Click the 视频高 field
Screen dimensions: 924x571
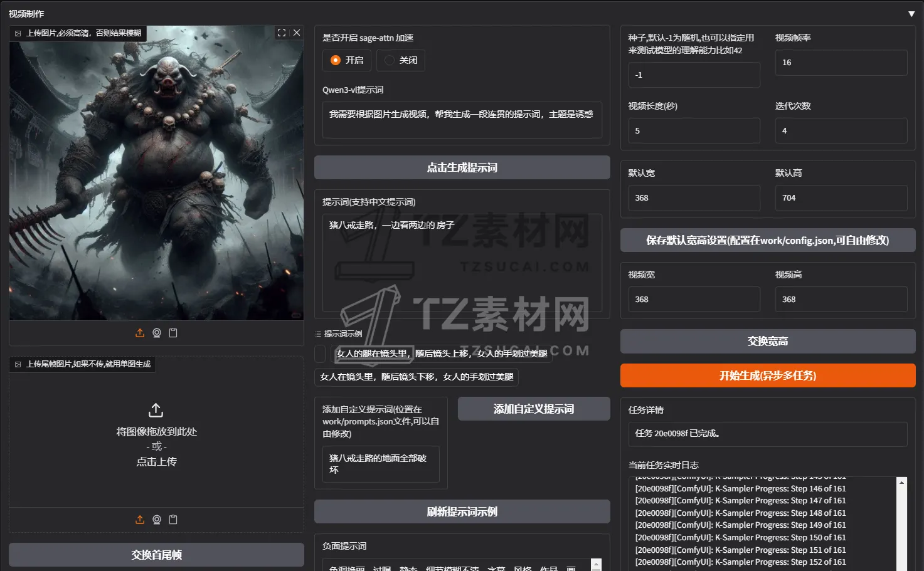[x=841, y=300]
